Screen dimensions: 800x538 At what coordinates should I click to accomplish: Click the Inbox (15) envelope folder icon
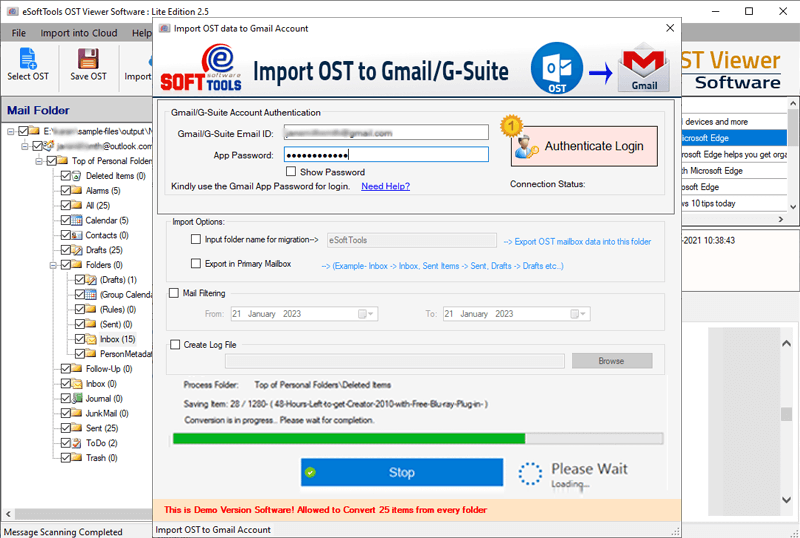(91, 339)
